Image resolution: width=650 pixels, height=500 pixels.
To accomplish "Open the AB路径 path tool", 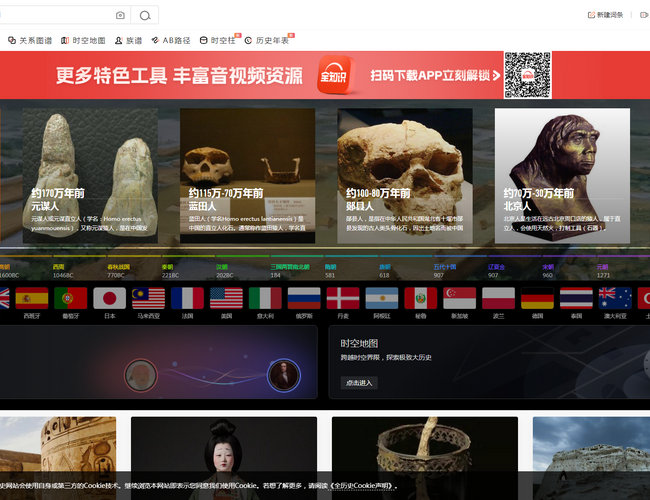I will pyautogui.click(x=170, y=41).
